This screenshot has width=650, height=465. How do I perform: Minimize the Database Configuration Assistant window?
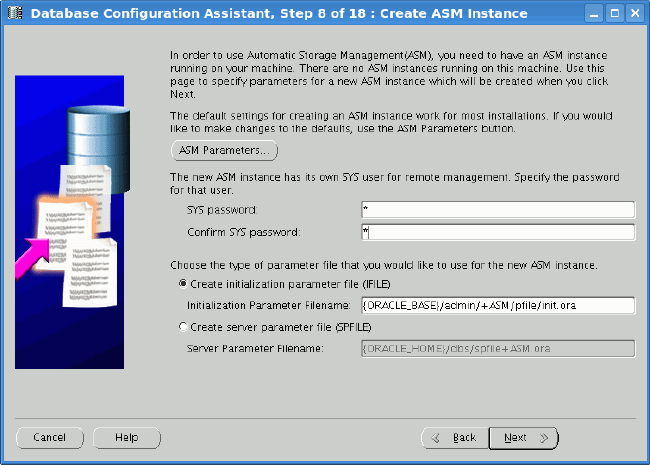click(x=594, y=14)
